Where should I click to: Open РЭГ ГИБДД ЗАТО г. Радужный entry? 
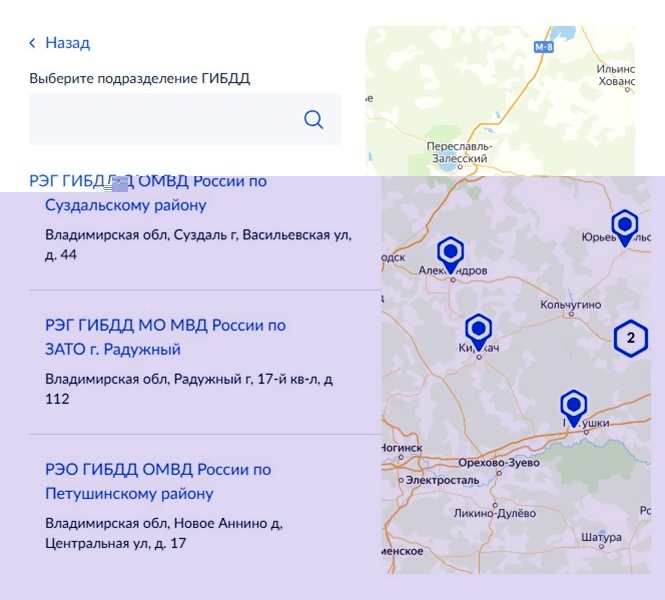[165, 337]
